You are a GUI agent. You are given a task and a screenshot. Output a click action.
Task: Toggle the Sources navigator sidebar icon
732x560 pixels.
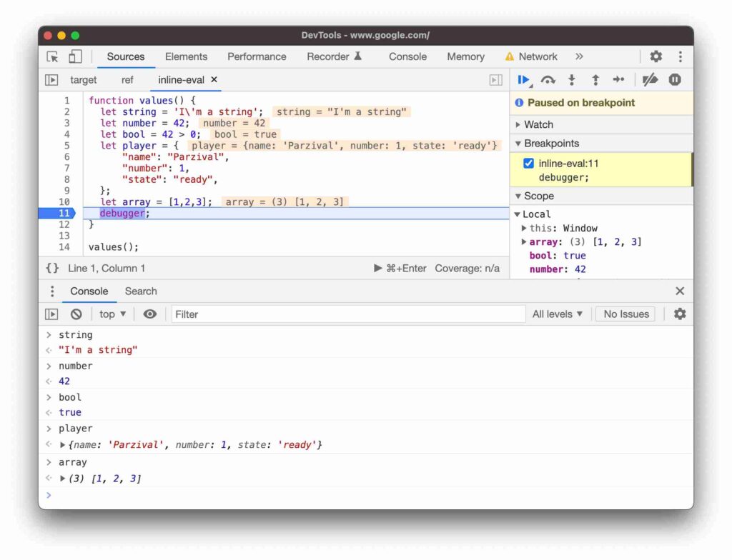click(x=51, y=80)
